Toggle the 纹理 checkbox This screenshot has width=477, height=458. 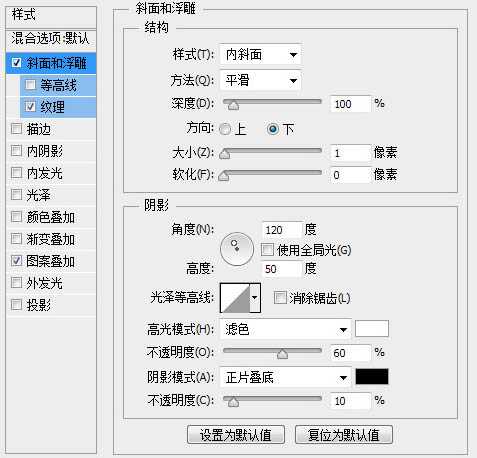tap(30, 107)
